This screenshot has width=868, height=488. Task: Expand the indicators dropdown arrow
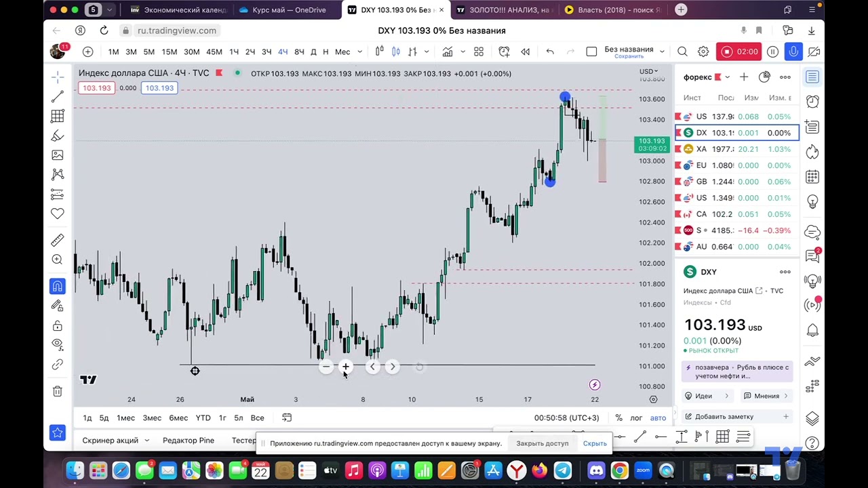click(462, 52)
